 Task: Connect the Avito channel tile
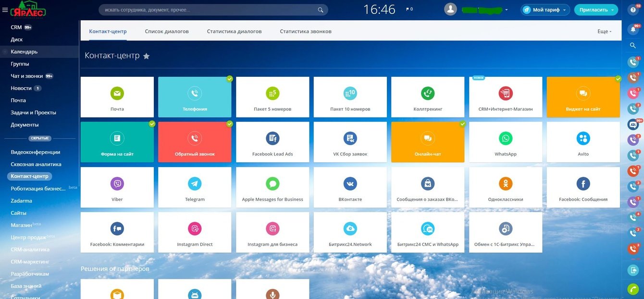pos(583,142)
